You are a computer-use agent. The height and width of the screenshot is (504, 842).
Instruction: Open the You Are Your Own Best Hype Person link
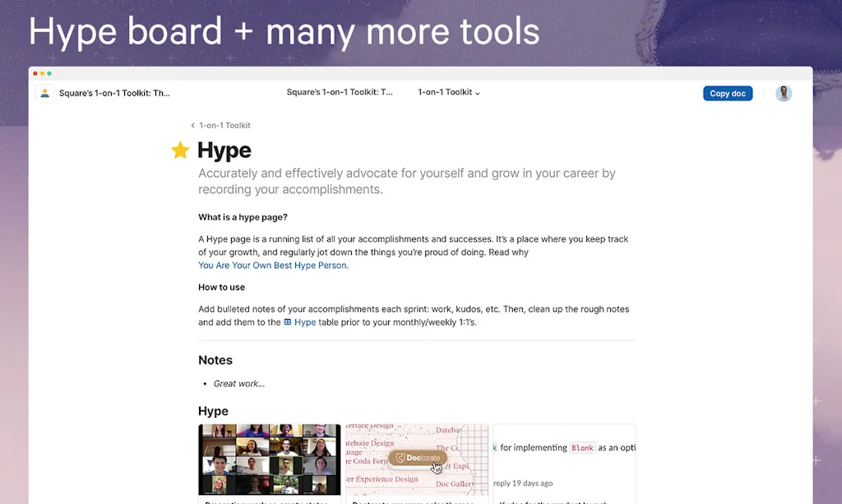tap(271, 265)
